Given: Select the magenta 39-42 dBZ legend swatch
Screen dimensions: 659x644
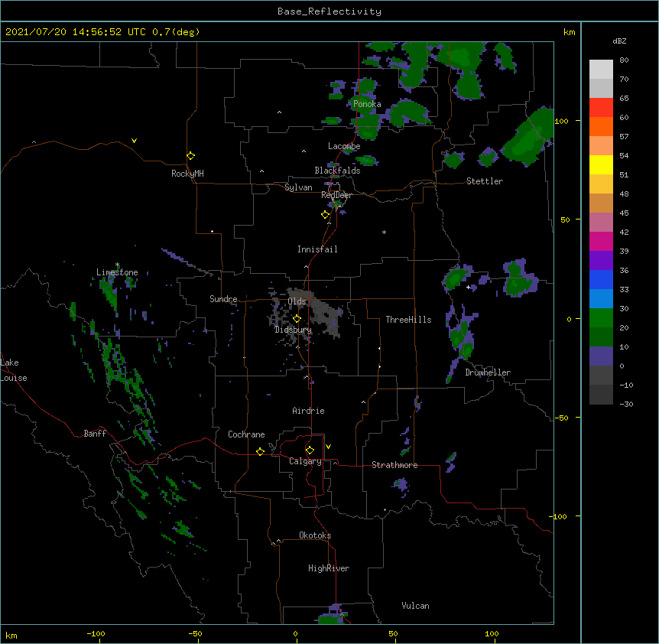Looking at the screenshot, I should click(x=601, y=241).
